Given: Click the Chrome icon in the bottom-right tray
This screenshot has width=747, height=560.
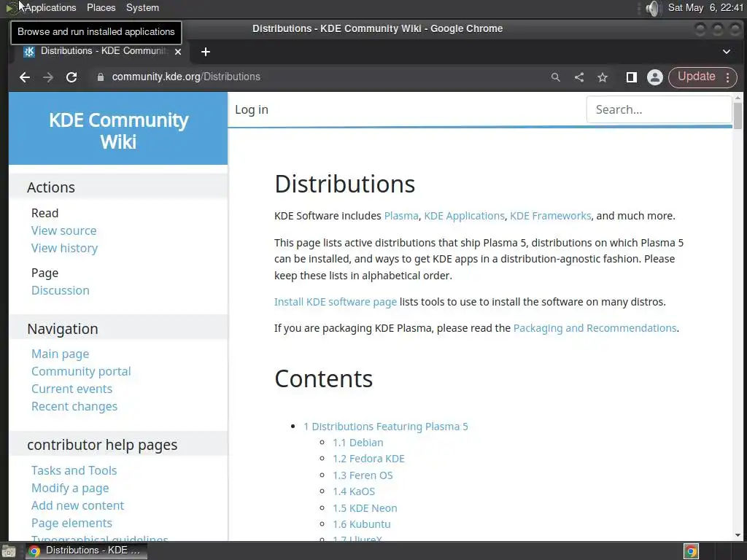Looking at the screenshot, I should [x=691, y=551].
